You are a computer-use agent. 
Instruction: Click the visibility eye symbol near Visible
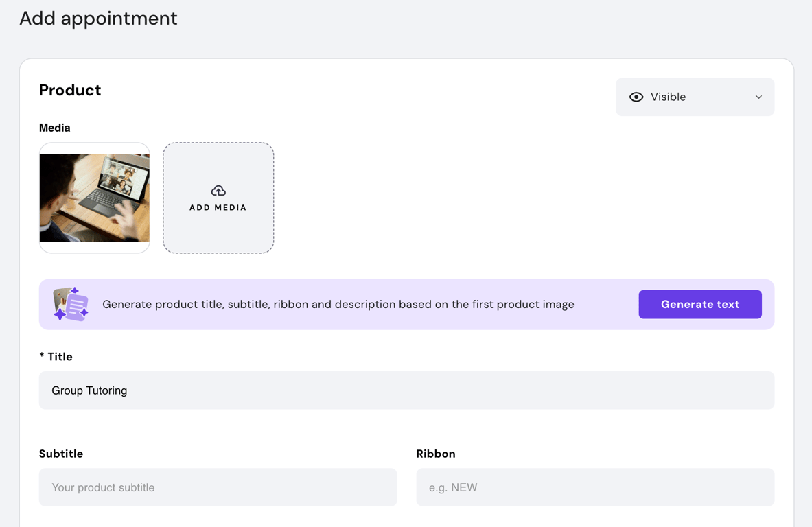coord(637,97)
